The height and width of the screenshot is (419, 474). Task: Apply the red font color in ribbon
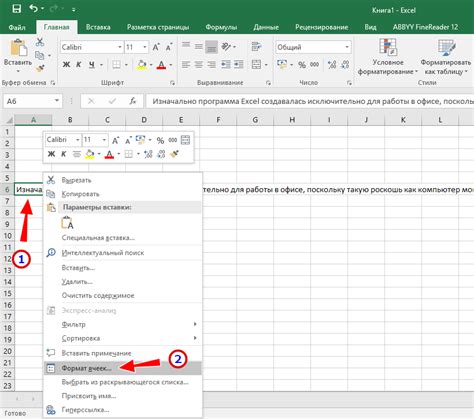click(x=161, y=65)
